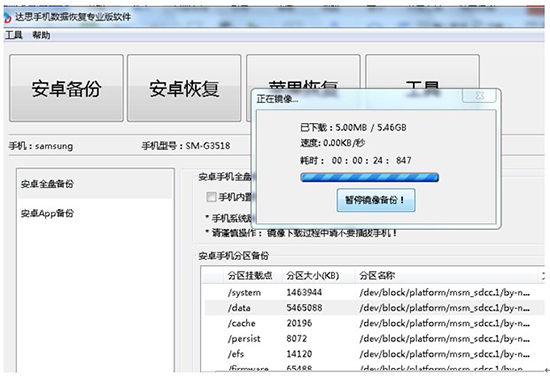The height and width of the screenshot is (376, 550).
Task: Click the image progress bar
Action: pos(369,177)
